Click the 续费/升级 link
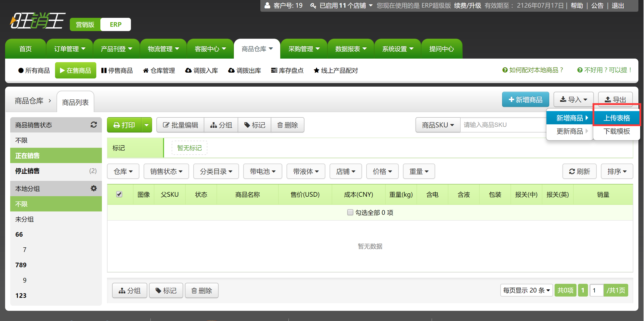The image size is (644, 321). coord(468,5)
